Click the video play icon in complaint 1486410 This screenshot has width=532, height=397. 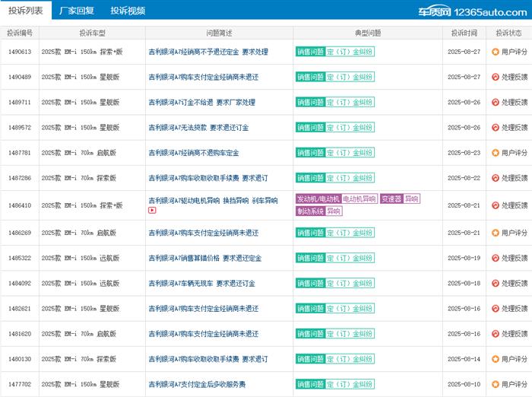(152, 211)
